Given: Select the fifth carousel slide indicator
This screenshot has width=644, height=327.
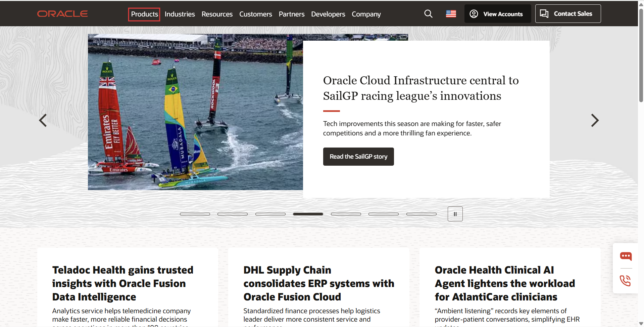Looking at the screenshot, I should [x=346, y=214].
